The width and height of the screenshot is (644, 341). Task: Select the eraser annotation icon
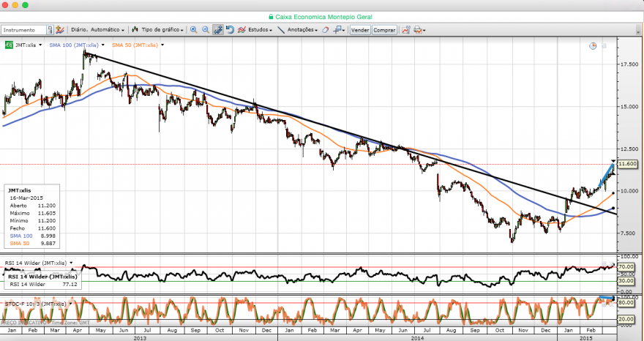point(325,30)
